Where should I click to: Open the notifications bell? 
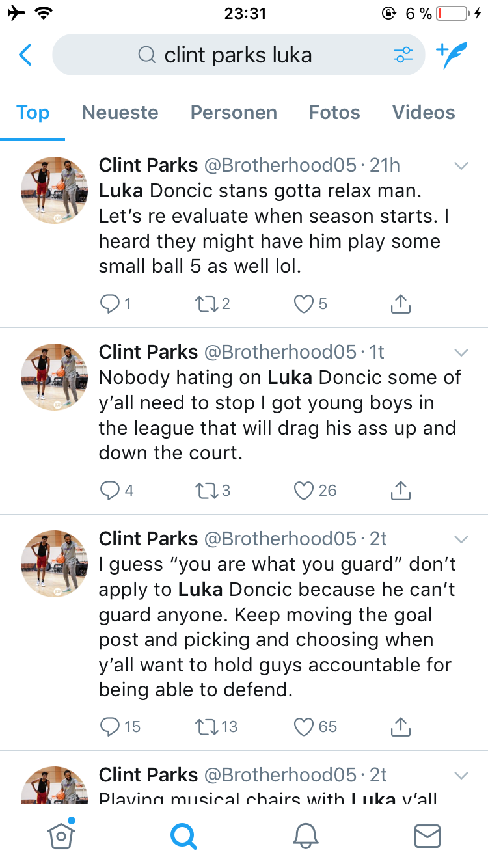pos(306,836)
